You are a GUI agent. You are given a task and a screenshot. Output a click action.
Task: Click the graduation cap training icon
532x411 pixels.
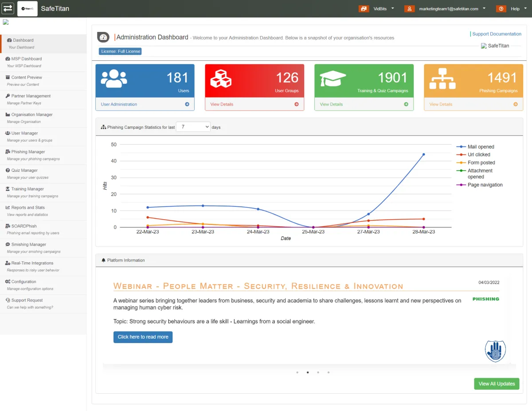(332, 79)
